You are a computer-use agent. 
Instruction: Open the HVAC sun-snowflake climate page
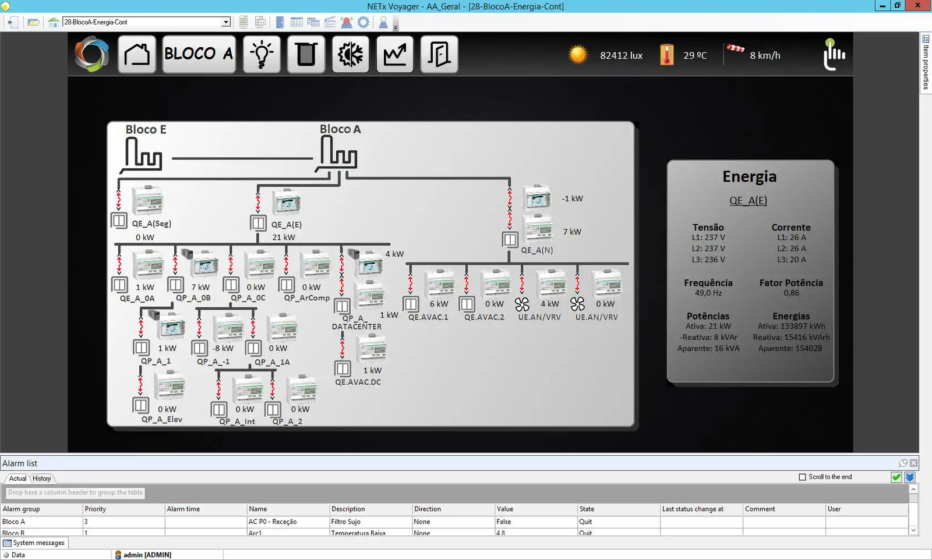350,55
